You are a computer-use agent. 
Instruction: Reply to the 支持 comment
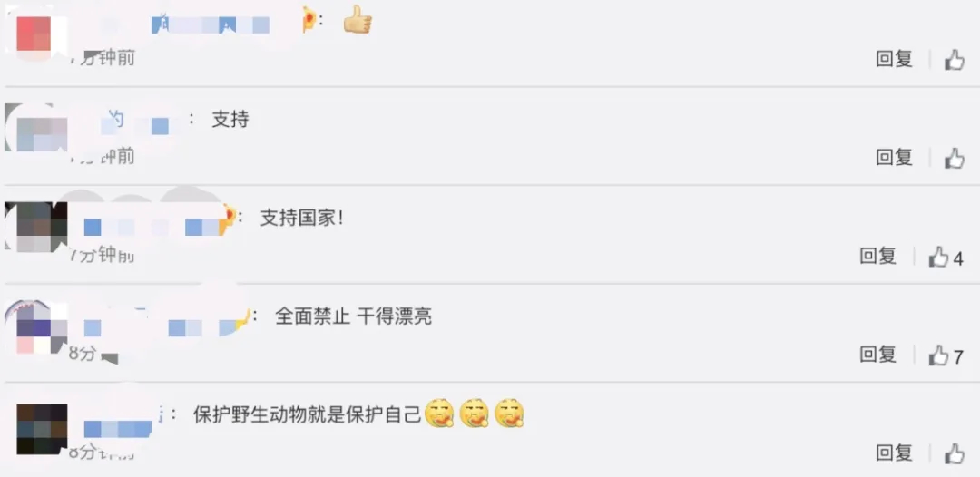[x=895, y=157]
